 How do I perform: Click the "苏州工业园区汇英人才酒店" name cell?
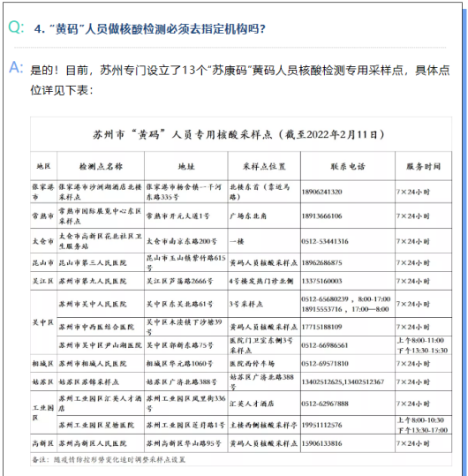point(100,403)
